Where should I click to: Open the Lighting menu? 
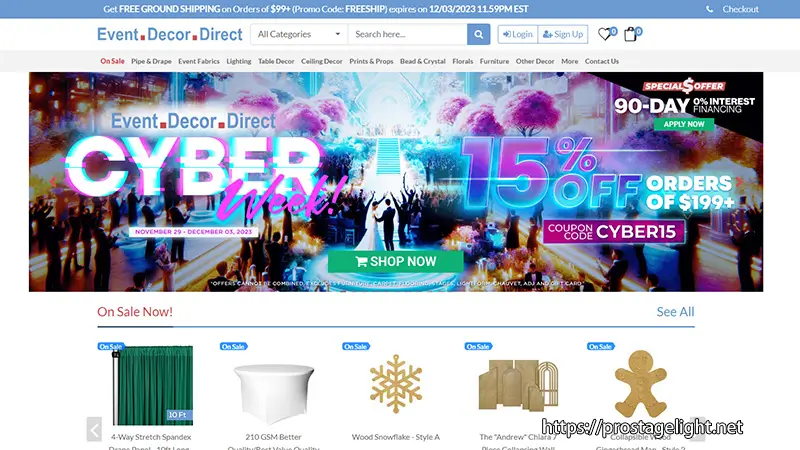click(239, 61)
